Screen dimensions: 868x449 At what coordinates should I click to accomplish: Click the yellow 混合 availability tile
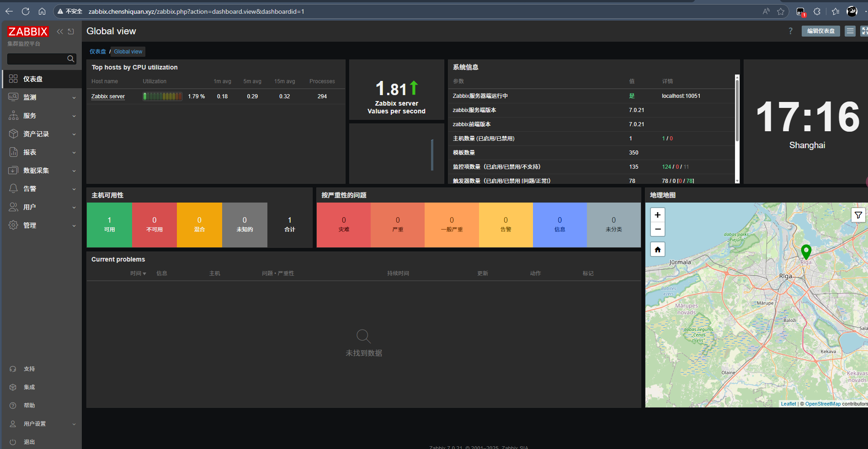pyautogui.click(x=199, y=225)
